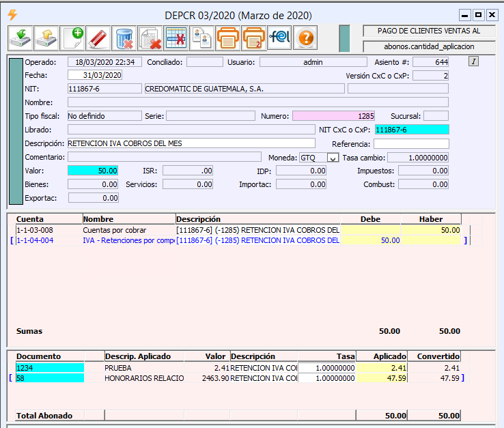The height and width of the screenshot is (428, 504).
Task: Click the red eraser edit icon
Action: (x=98, y=38)
